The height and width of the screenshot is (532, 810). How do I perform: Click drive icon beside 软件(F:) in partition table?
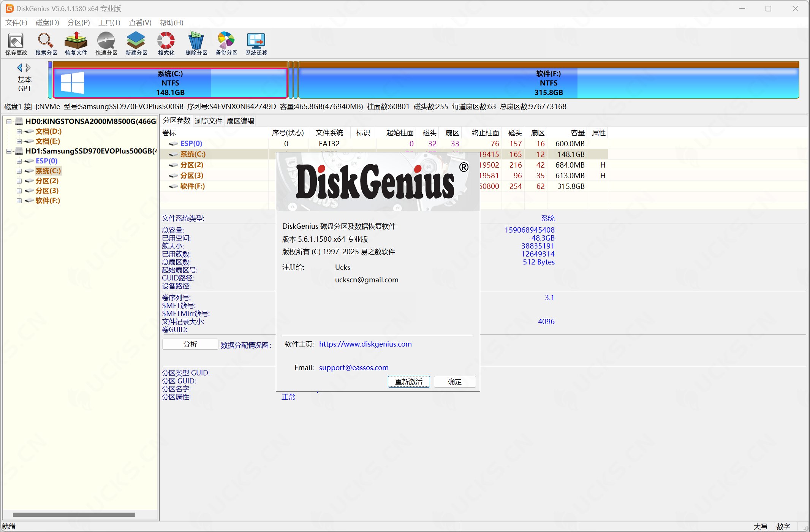tap(174, 186)
